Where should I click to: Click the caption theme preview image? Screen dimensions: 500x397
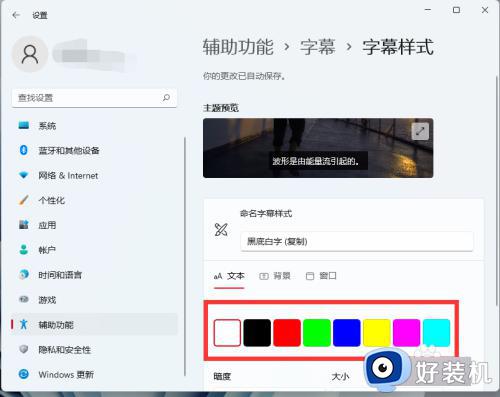(318, 148)
